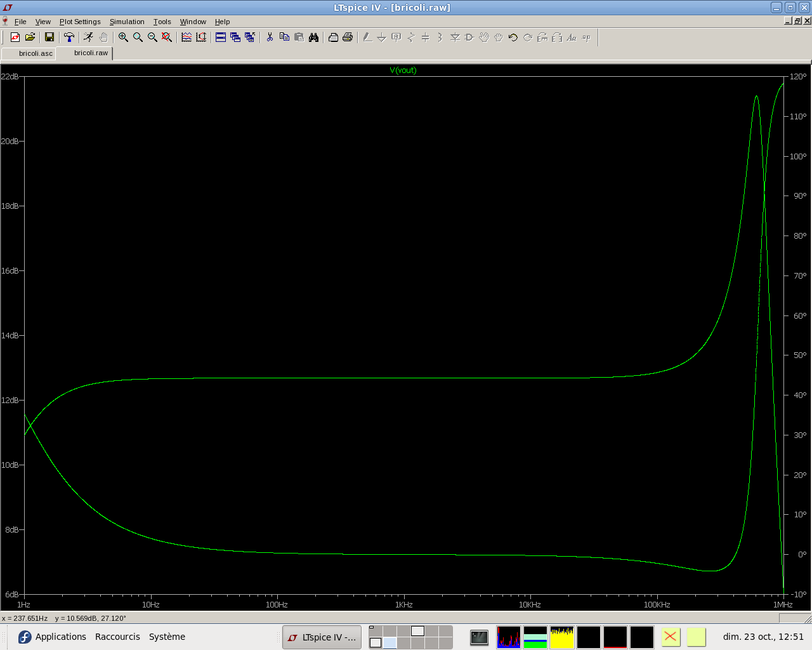Image resolution: width=812 pixels, height=650 pixels.
Task: Click the Undo arrow icon
Action: (513, 37)
